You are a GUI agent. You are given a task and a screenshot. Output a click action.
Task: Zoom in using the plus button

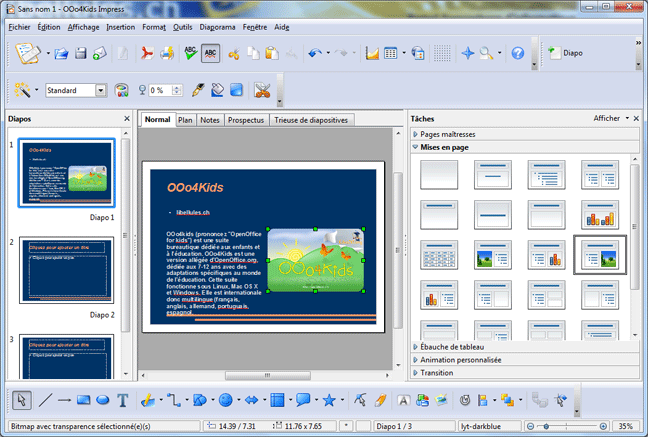coord(603,426)
